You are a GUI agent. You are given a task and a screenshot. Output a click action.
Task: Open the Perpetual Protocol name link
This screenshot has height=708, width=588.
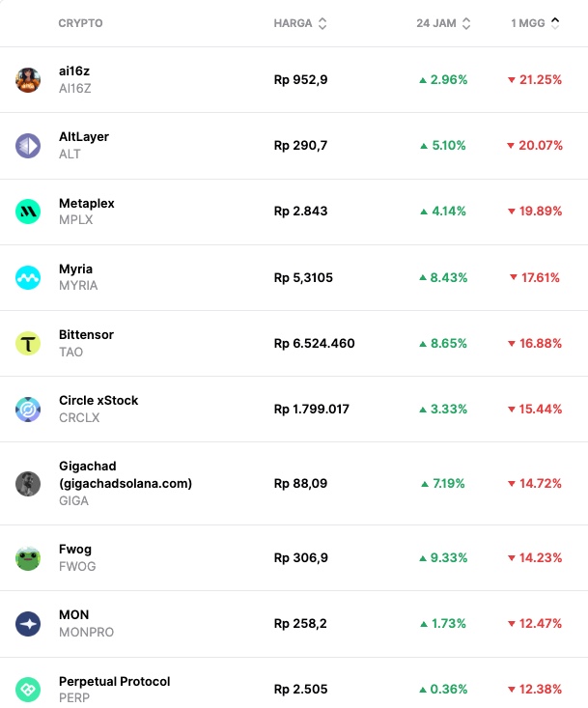tap(114, 682)
